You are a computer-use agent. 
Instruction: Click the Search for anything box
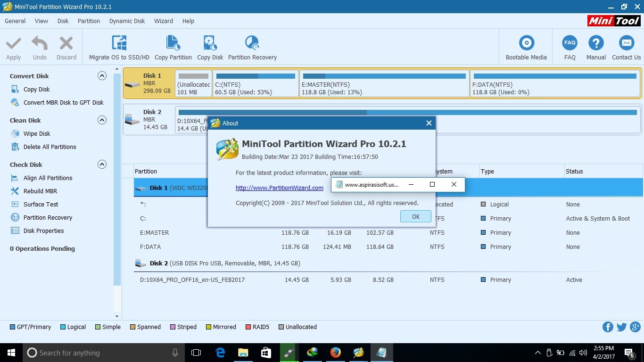point(104,353)
